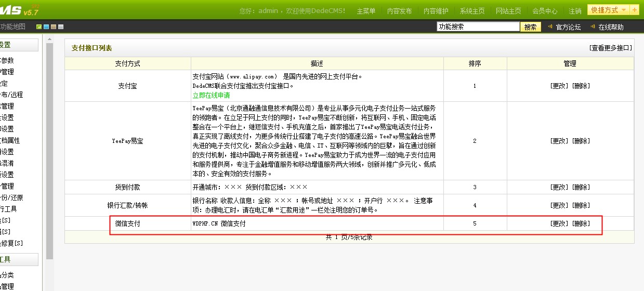The width and height of the screenshot is (644, 291).
Task: Open 内容维护 from the top menu
Action: [x=436, y=11]
